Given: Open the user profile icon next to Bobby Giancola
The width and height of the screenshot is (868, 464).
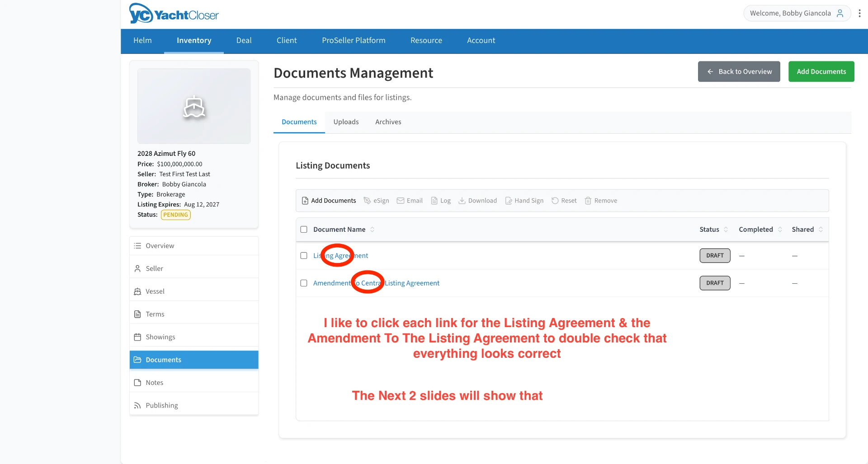Looking at the screenshot, I should (x=840, y=13).
